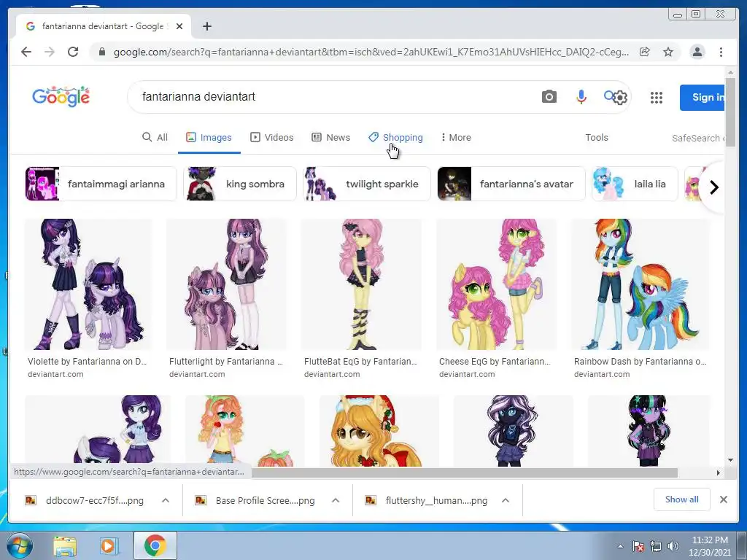This screenshot has height=560, width=747.
Task: Close the fantarianna deviantart tab
Action: pyautogui.click(x=179, y=26)
